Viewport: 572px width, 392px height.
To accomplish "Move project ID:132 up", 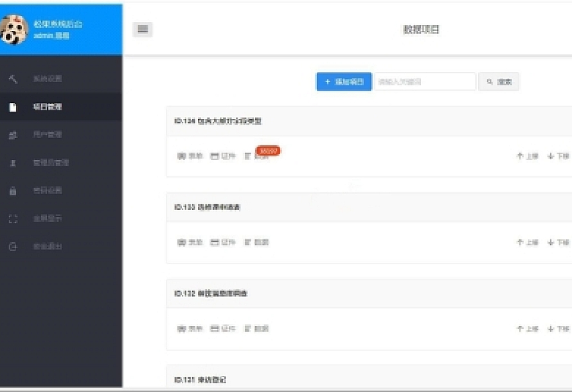I will click(527, 328).
